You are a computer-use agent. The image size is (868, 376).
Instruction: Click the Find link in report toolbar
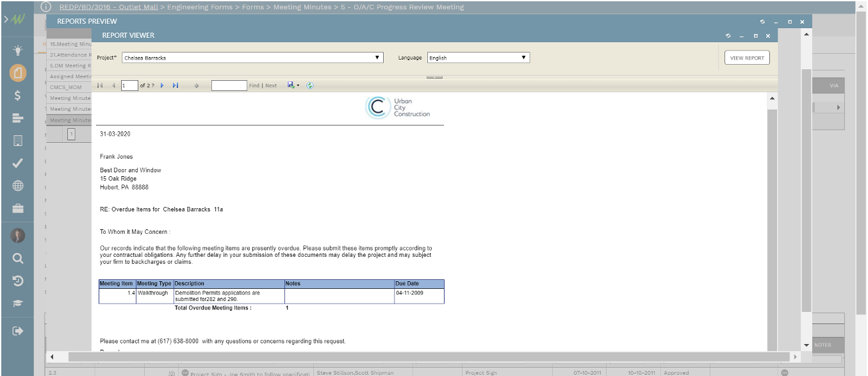[x=254, y=85]
